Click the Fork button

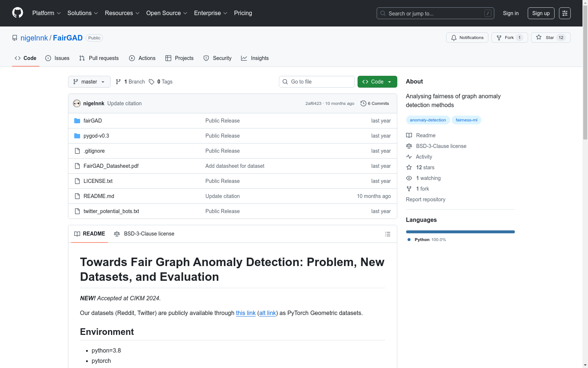coord(510,38)
